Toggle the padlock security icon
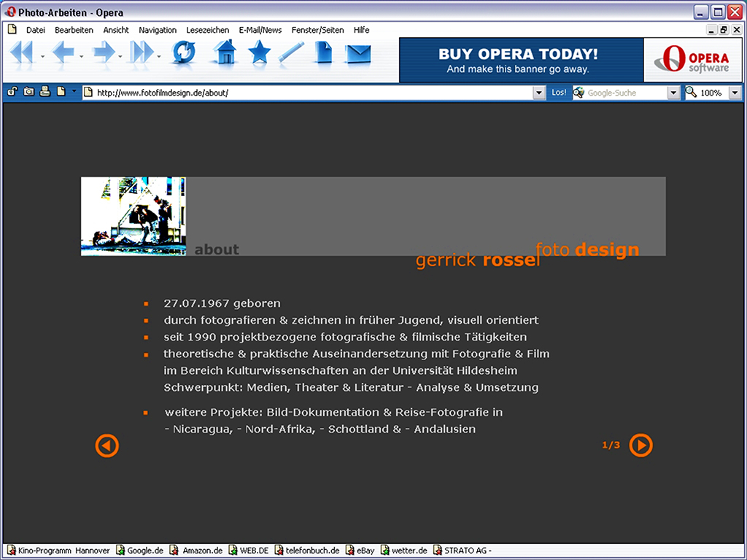Viewport: 747px width, 560px height. tap(12, 92)
